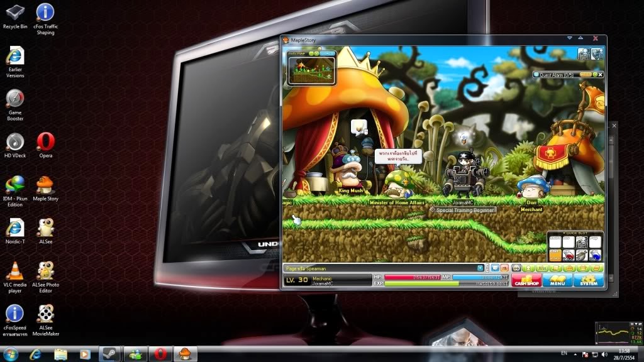The height and width of the screenshot is (362, 644).
Task: Click Don the Merchant NPC
Action: click(532, 187)
